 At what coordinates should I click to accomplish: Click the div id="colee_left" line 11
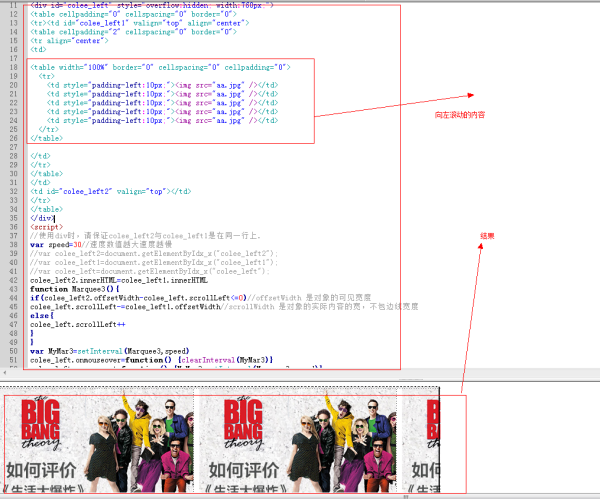point(152,5)
